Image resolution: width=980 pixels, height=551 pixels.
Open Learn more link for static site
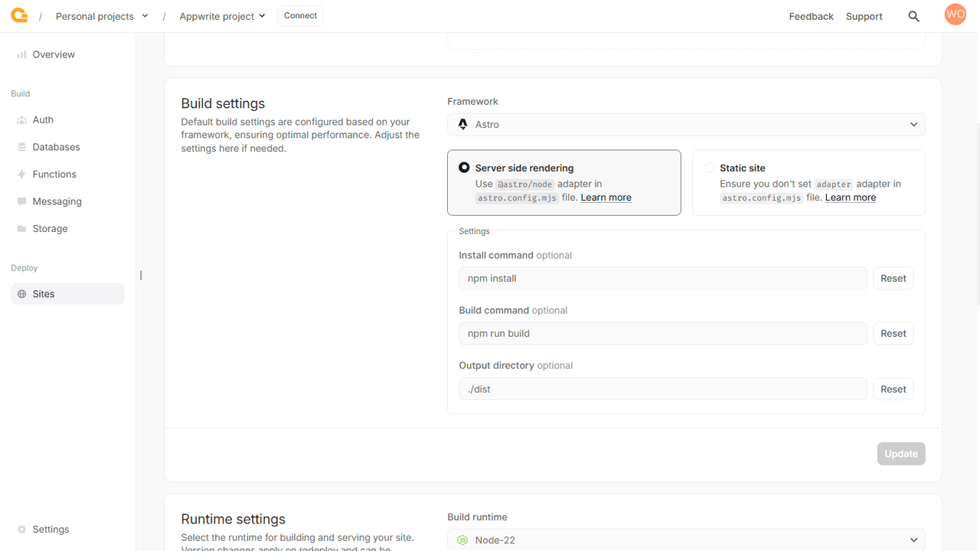coord(850,197)
